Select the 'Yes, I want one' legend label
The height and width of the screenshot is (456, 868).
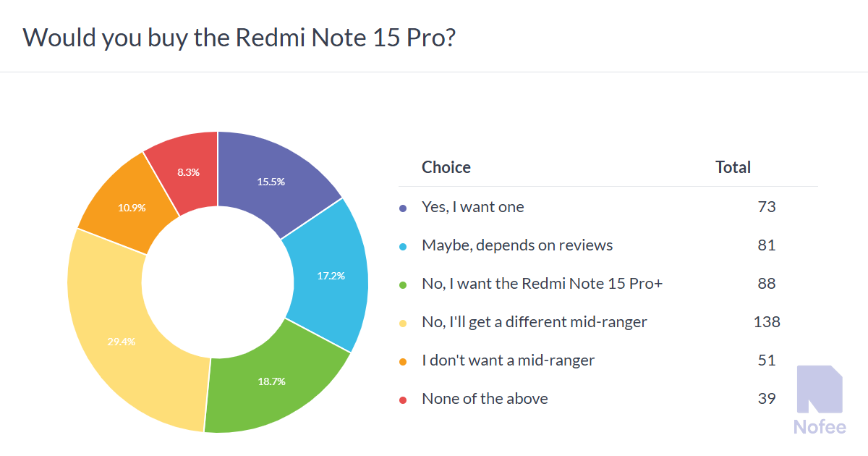(x=473, y=207)
